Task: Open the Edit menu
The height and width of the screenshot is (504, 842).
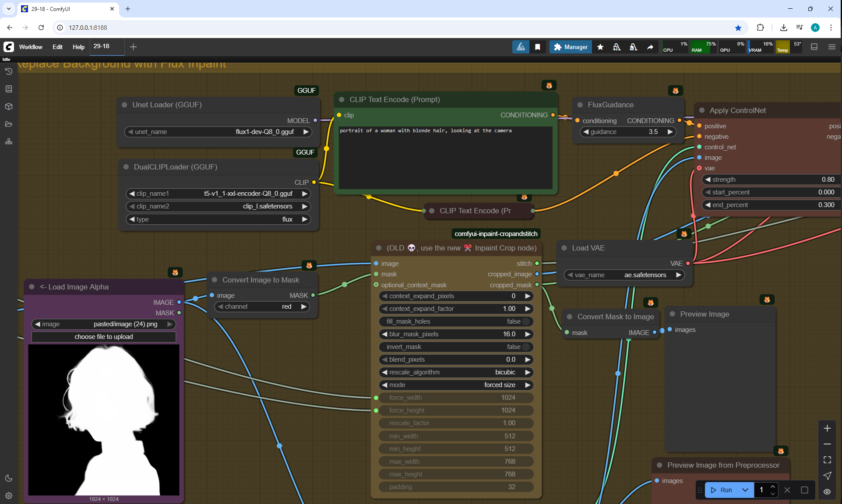Action: (57, 47)
